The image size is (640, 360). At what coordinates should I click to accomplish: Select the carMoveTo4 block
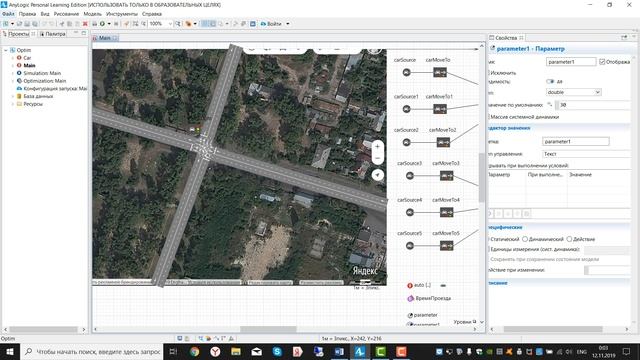[446, 212]
